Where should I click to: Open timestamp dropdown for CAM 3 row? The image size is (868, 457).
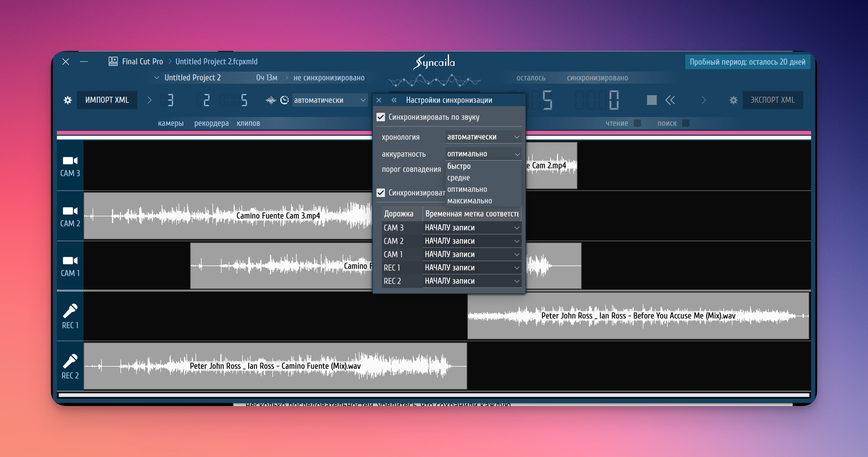pos(472,228)
